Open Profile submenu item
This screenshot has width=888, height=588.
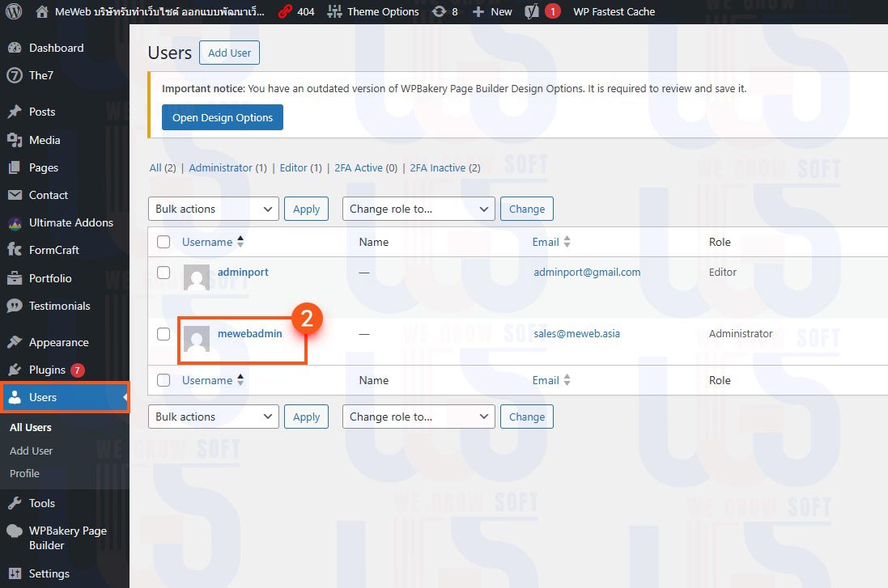coord(24,474)
